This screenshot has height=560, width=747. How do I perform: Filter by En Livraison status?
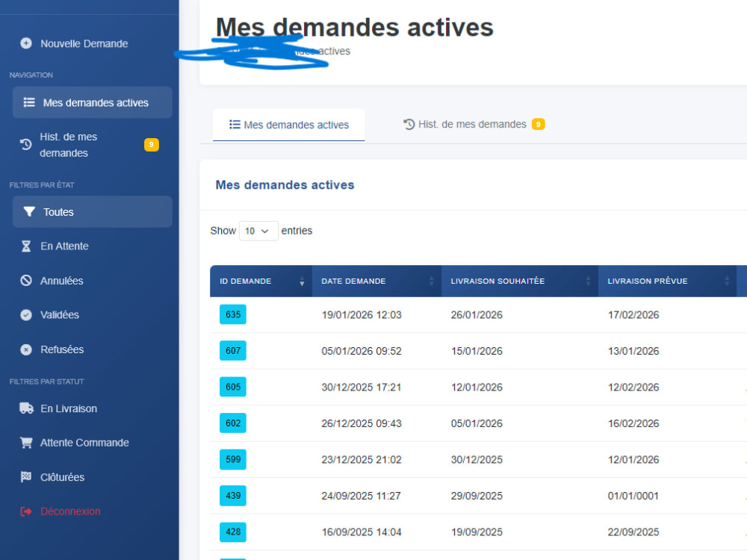pos(69,408)
